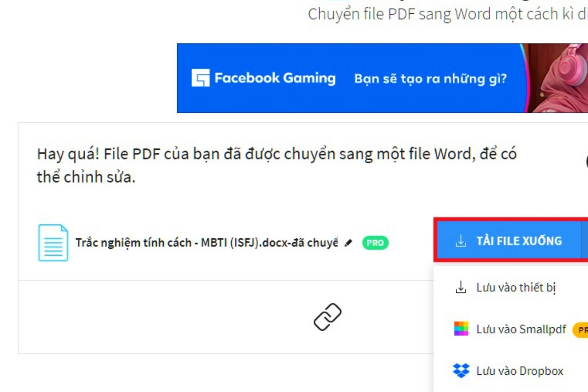The height and width of the screenshot is (392, 588).
Task: Click the filename Trắc nghiệm tính cách - MBTI (ISFJ).docx
Action: click(207, 243)
